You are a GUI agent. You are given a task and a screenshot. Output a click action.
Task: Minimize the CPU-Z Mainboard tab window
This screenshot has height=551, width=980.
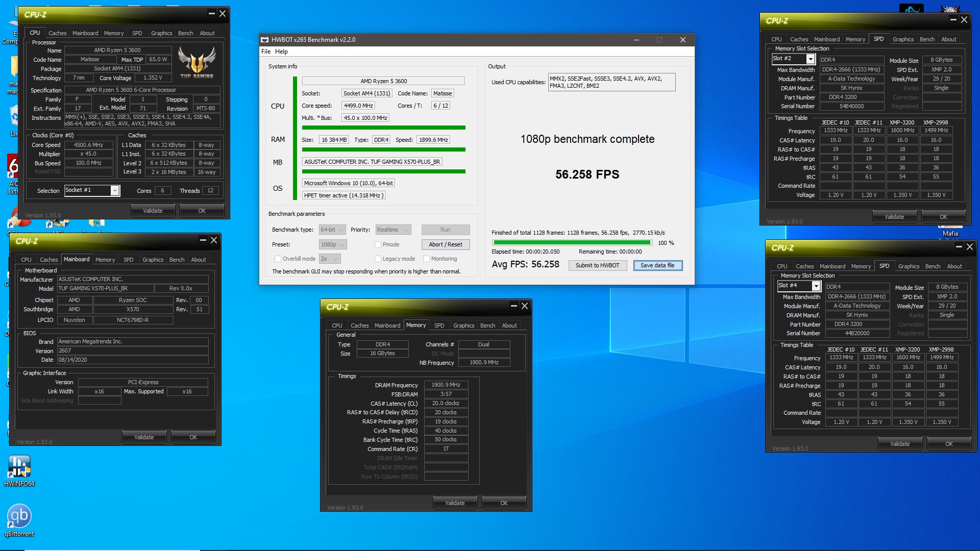click(203, 240)
